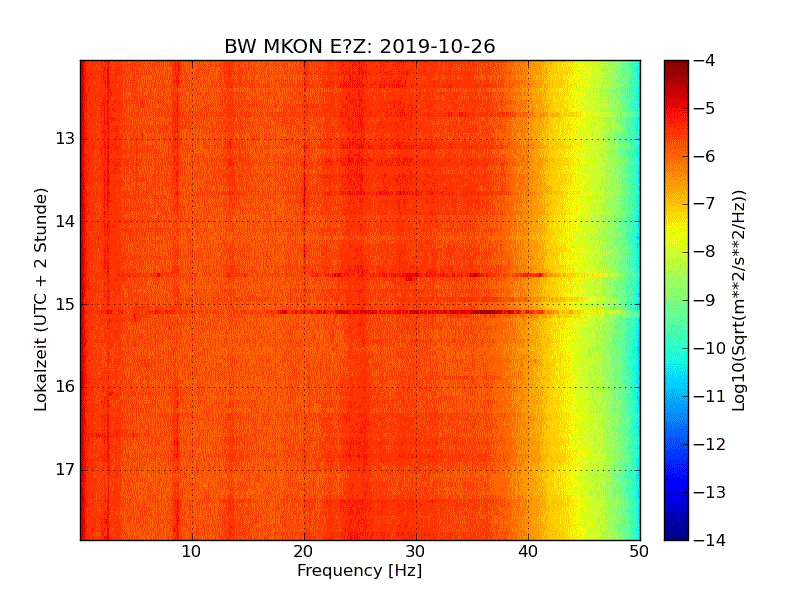The width and height of the screenshot is (800, 600).
Task: Click the dark blue bottom of the colorbar
Action: 677,533
